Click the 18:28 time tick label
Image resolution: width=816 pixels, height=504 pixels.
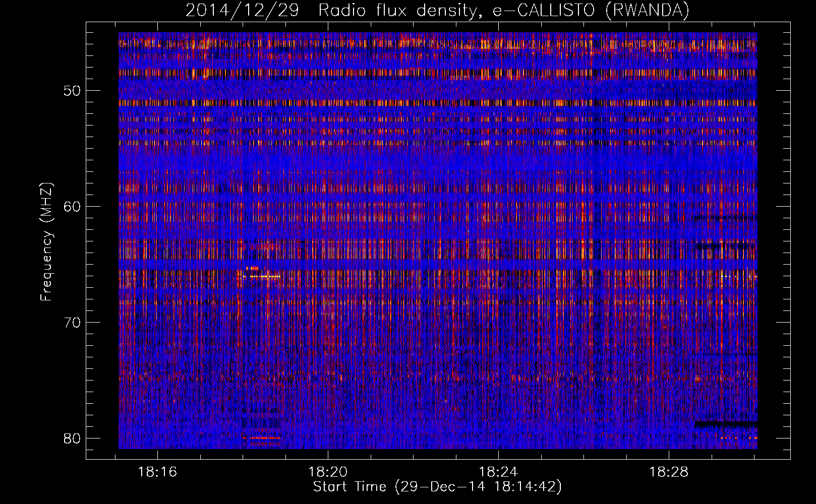[x=668, y=472]
